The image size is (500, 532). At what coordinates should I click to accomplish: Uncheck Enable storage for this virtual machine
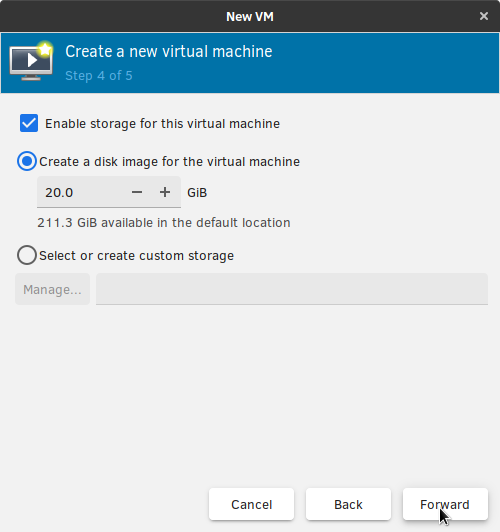29,123
